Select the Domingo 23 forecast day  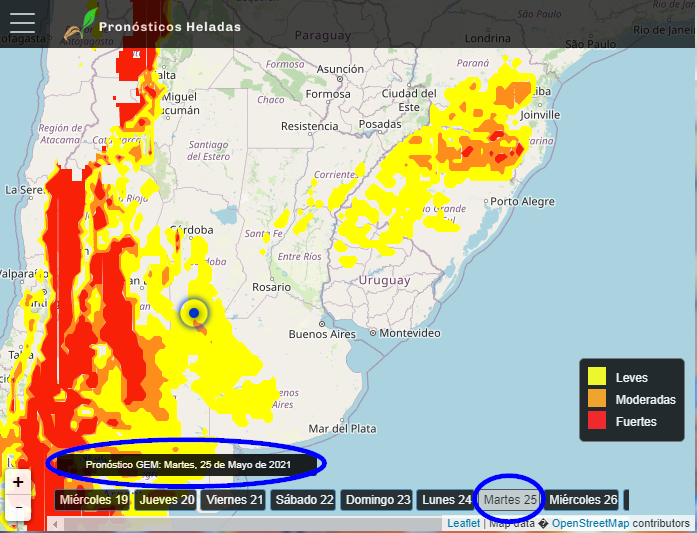(378, 500)
